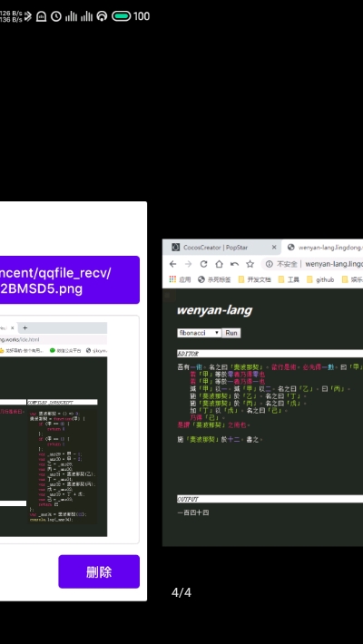
Task: Open the github bookmark folder
Action: point(320,279)
